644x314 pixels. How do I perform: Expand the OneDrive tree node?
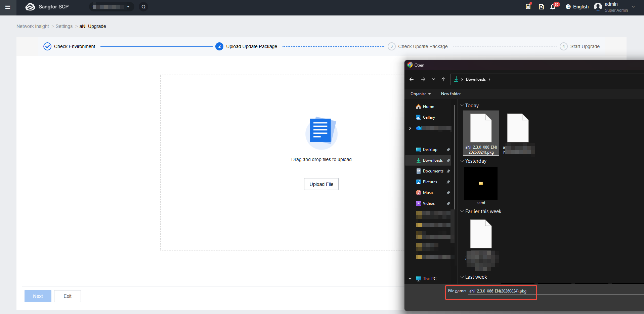coord(410,128)
